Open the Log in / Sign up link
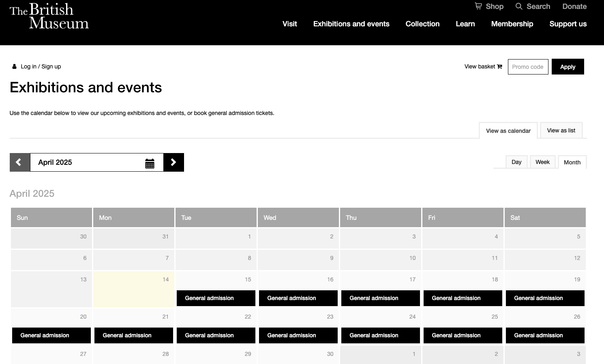The height and width of the screenshot is (364, 604). tap(41, 66)
